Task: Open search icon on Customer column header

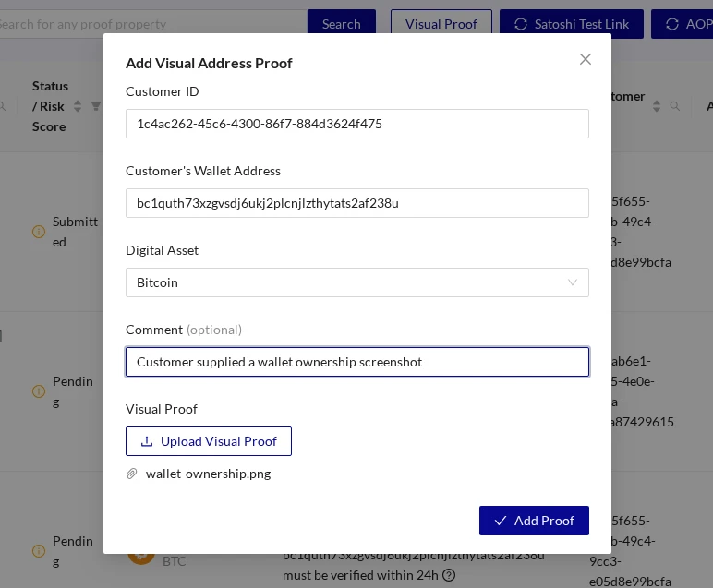Action: 675,106
